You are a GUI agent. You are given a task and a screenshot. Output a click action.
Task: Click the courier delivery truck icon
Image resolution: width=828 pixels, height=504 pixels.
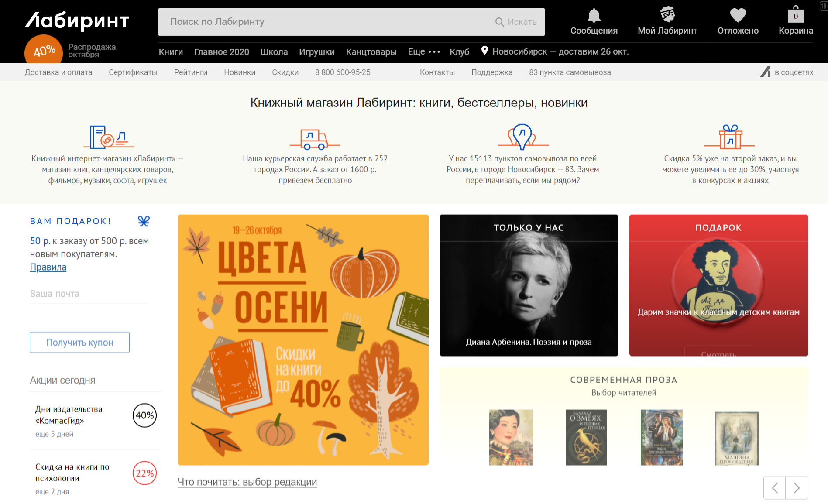(315, 139)
